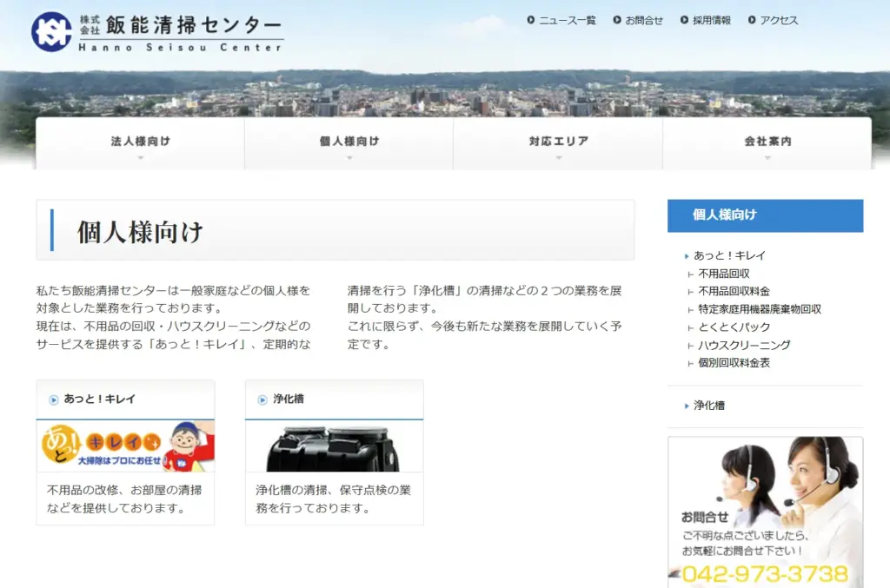This screenshot has height=588, width=890.
Task: Click the Hanno Seisou Center logo
Action: coord(157,31)
